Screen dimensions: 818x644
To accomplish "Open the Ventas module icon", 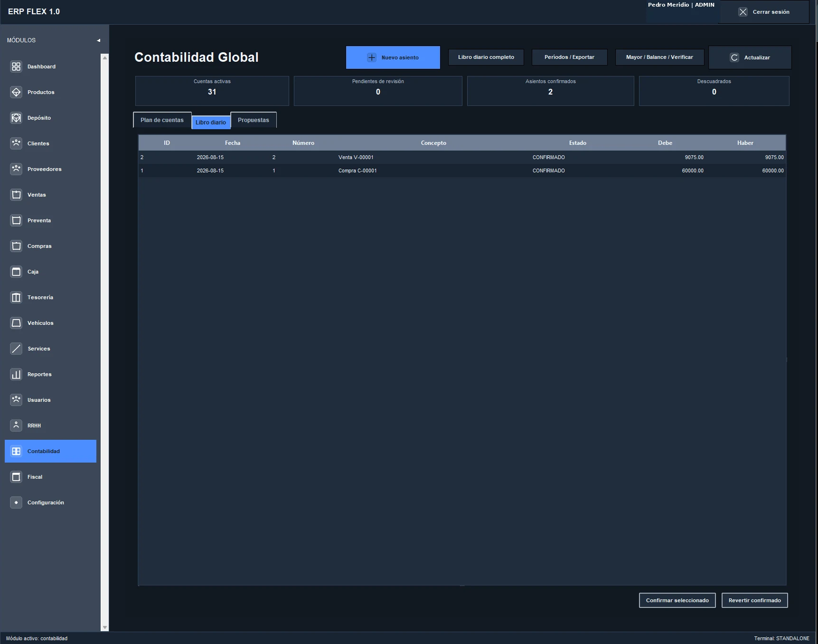I will [16, 195].
